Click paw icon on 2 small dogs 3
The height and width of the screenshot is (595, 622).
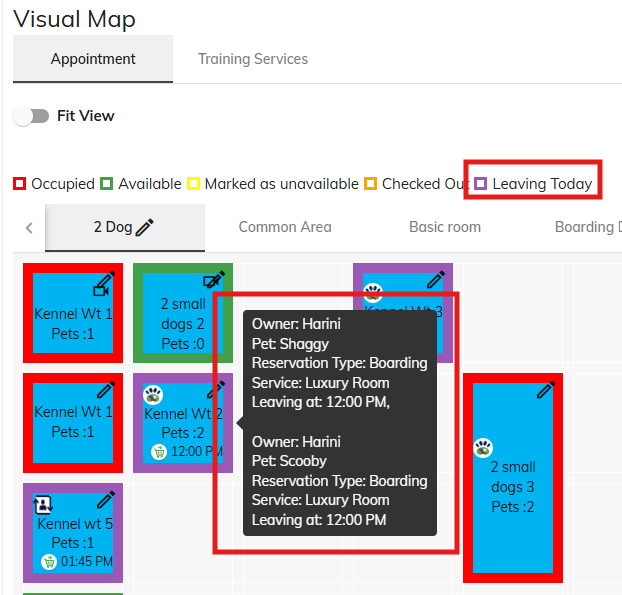point(483,447)
